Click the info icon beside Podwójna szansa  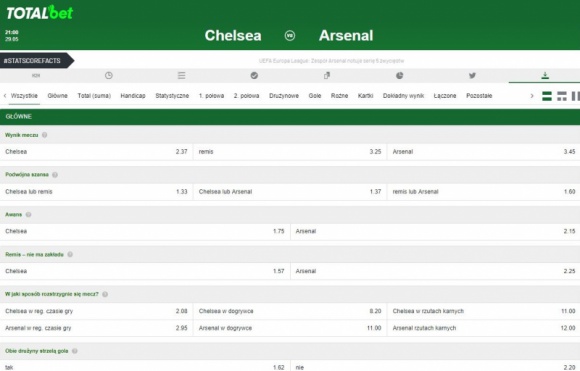pyautogui.click(x=55, y=175)
